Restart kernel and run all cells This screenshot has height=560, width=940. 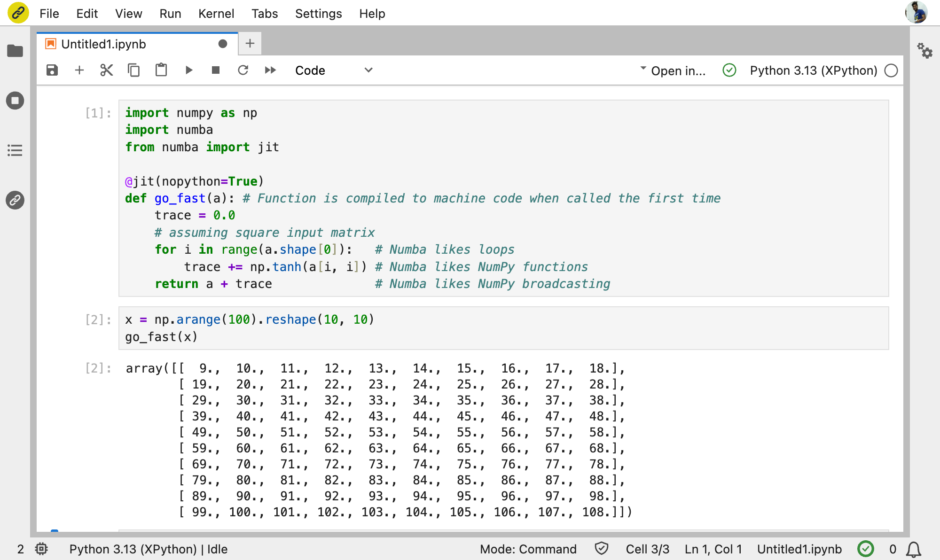[270, 70]
